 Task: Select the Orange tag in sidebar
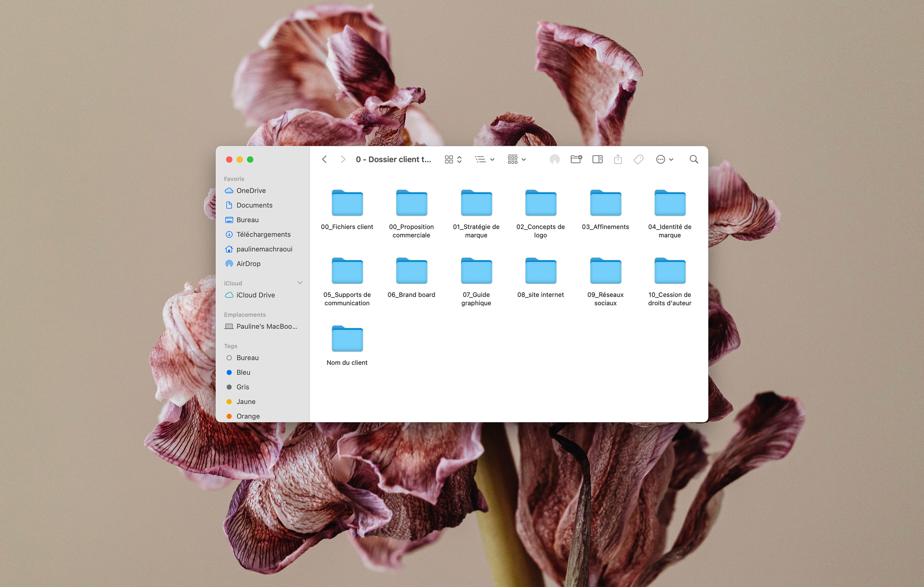point(248,416)
